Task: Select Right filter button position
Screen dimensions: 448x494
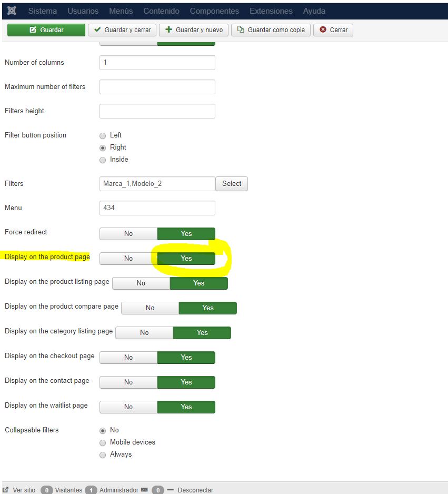Action: click(103, 148)
